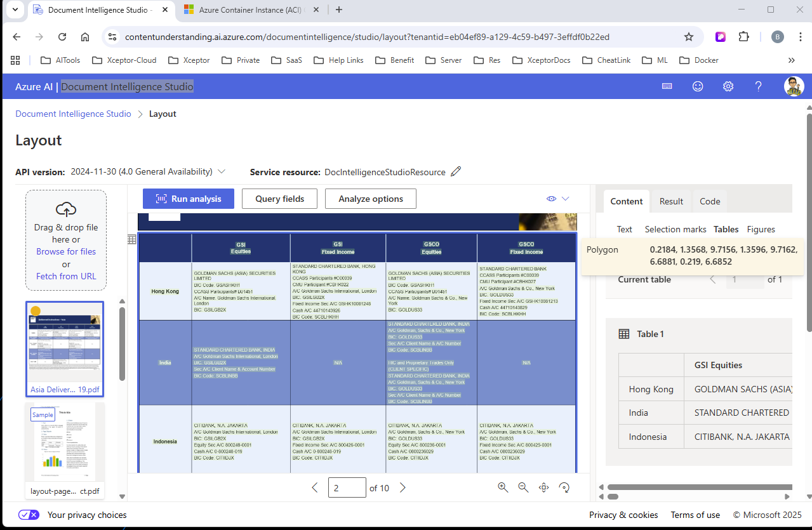This screenshot has height=530, width=812.
Task: Open Document Intelligence Studio breadcrumb link
Action: [x=73, y=114]
